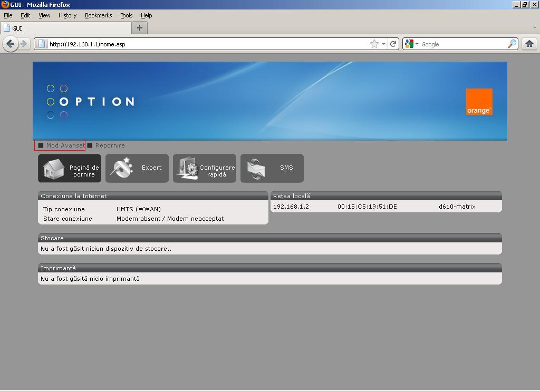
Task: Open the search engine selector dropdown
Action: (411, 44)
